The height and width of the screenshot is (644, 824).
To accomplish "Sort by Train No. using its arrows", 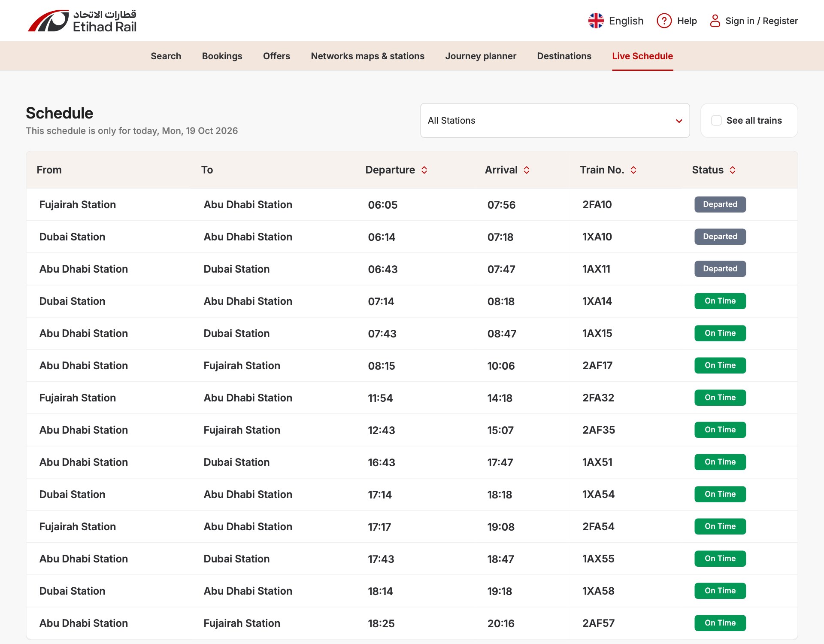I will [x=633, y=170].
